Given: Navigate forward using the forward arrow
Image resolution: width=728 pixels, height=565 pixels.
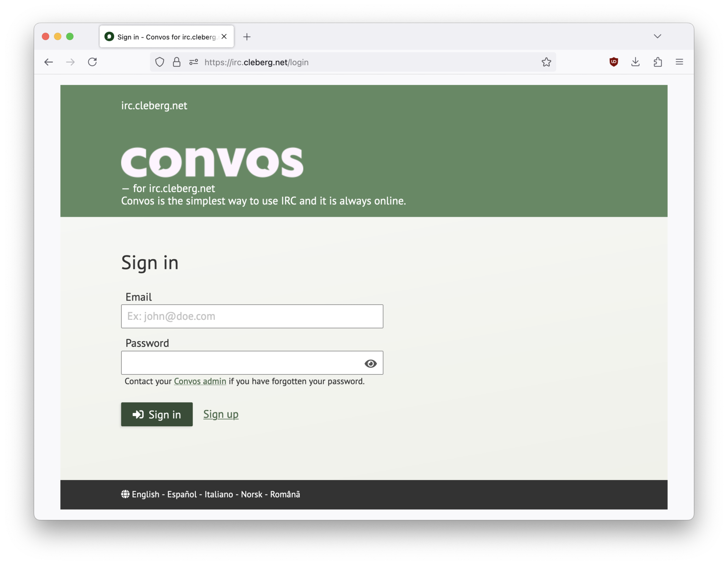Looking at the screenshot, I should point(70,62).
